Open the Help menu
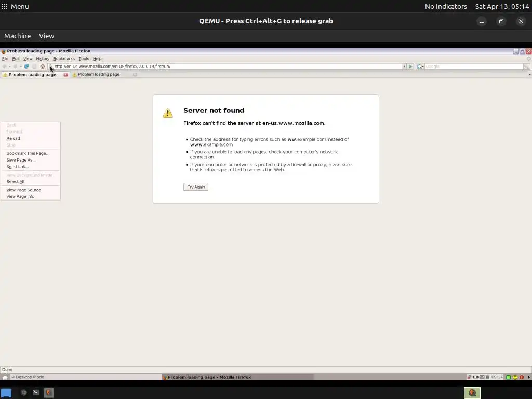 pos(97,59)
